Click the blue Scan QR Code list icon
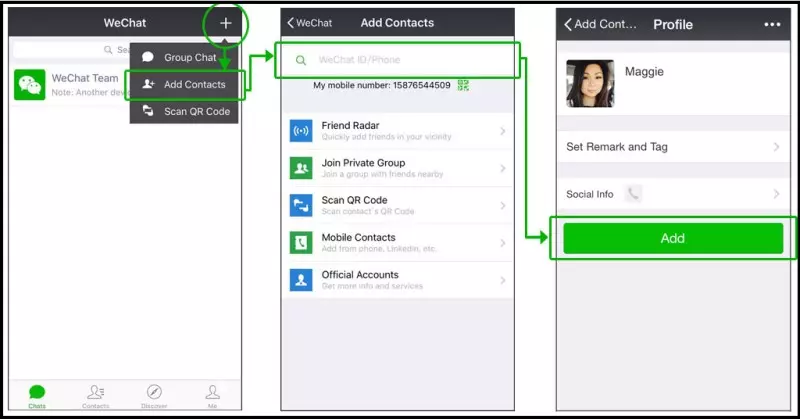This screenshot has width=800, height=419. click(x=301, y=206)
